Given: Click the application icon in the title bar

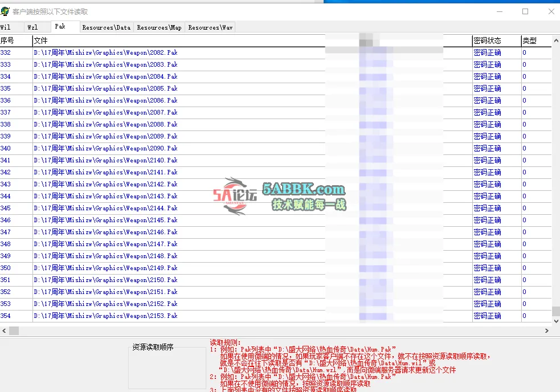Looking at the screenshot, I should (x=6, y=11).
